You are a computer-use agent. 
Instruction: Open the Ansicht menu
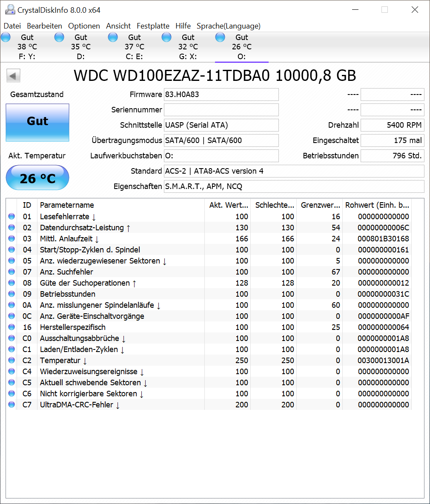click(118, 26)
